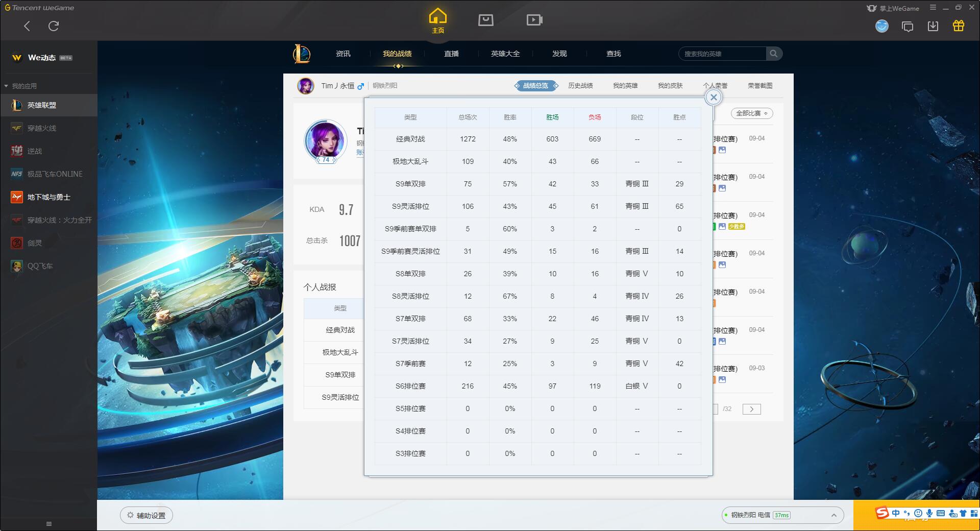Select 地下城与勇士 icon in sidebar
This screenshot has height=531, width=980.
pos(17,197)
